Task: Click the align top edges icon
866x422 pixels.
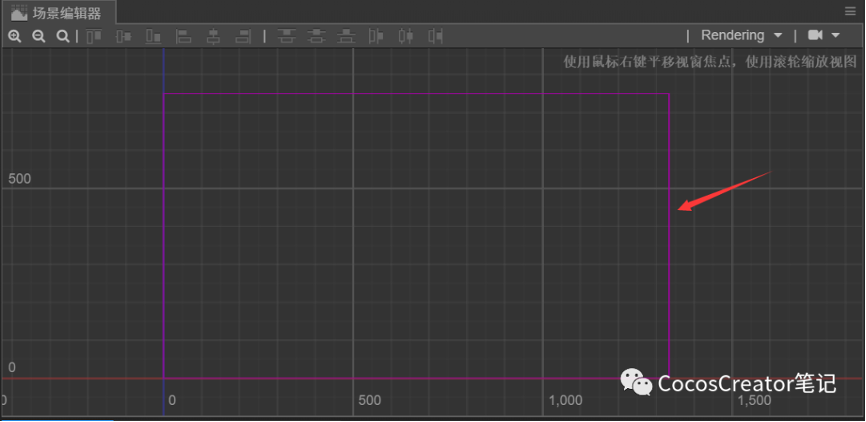Action: (x=94, y=36)
